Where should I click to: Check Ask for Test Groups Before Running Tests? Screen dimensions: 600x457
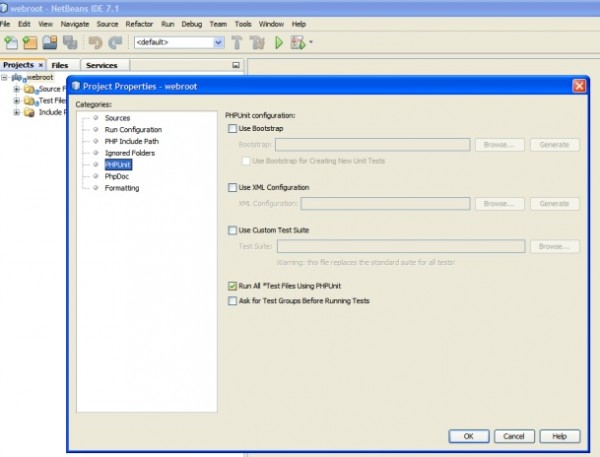(x=232, y=301)
